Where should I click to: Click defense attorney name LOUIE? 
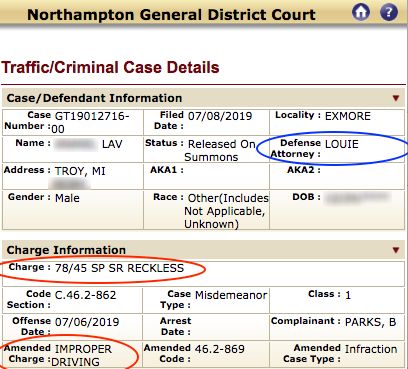click(x=342, y=144)
